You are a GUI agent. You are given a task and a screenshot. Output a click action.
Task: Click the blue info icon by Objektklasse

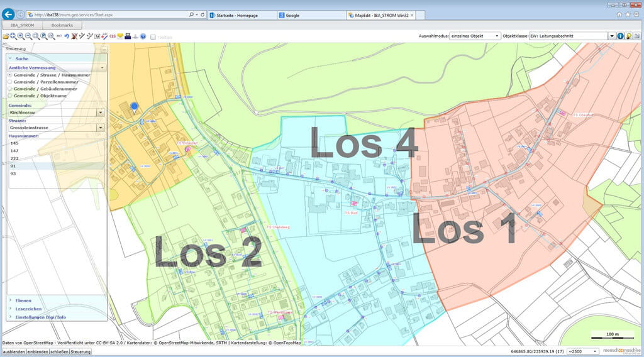click(620, 36)
